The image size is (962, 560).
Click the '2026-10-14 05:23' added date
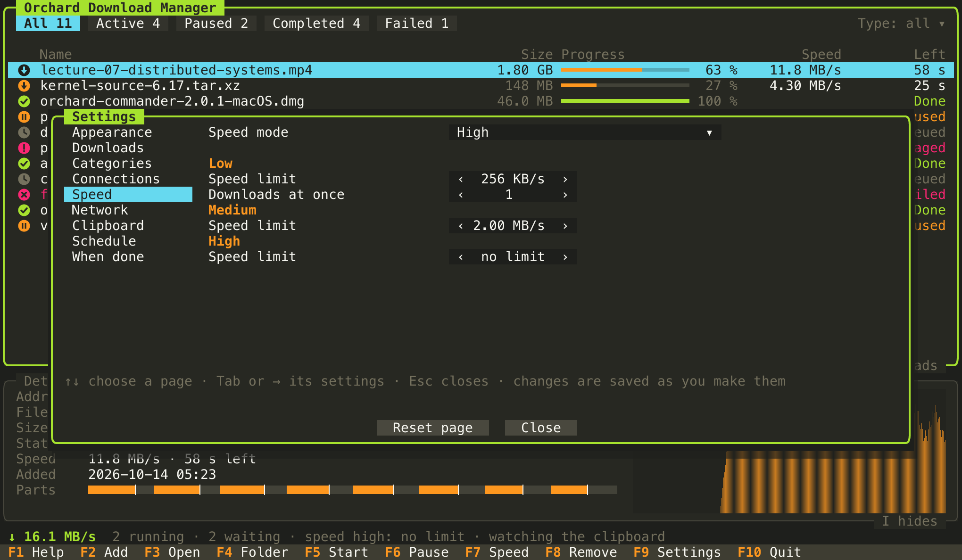click(x=152, y=475)
